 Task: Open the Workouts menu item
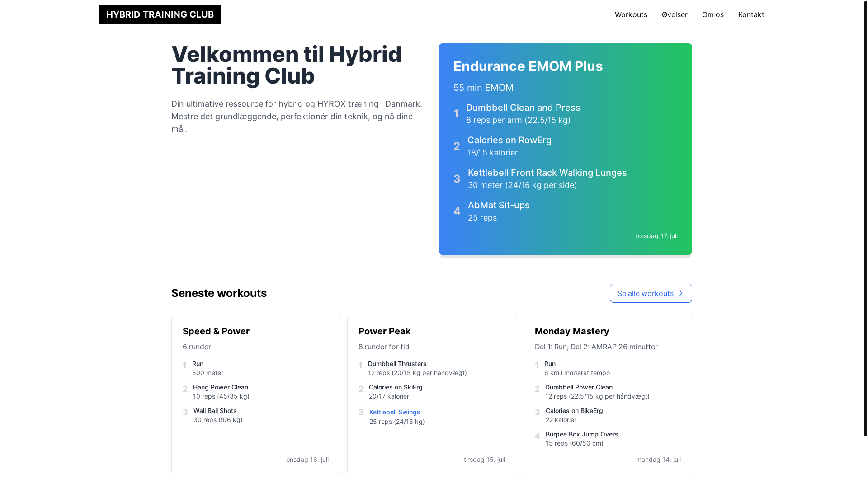[x=631, y=14]
